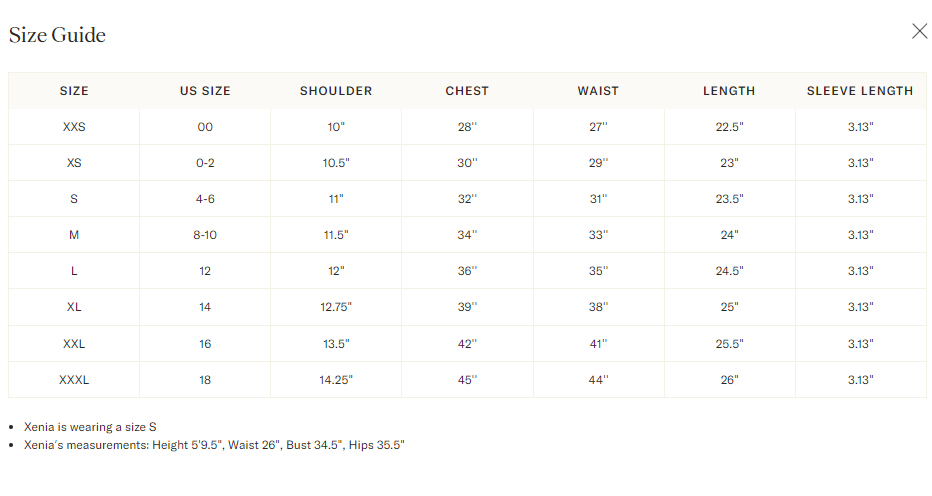Select the CHEST column header

[x=467, y=91]
